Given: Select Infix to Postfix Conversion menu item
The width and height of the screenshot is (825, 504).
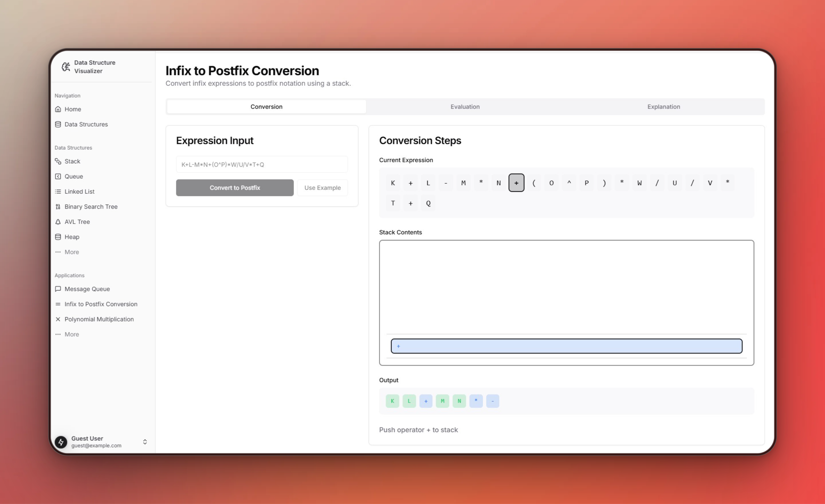Looking at the screenshot, I should coord(101,304).
